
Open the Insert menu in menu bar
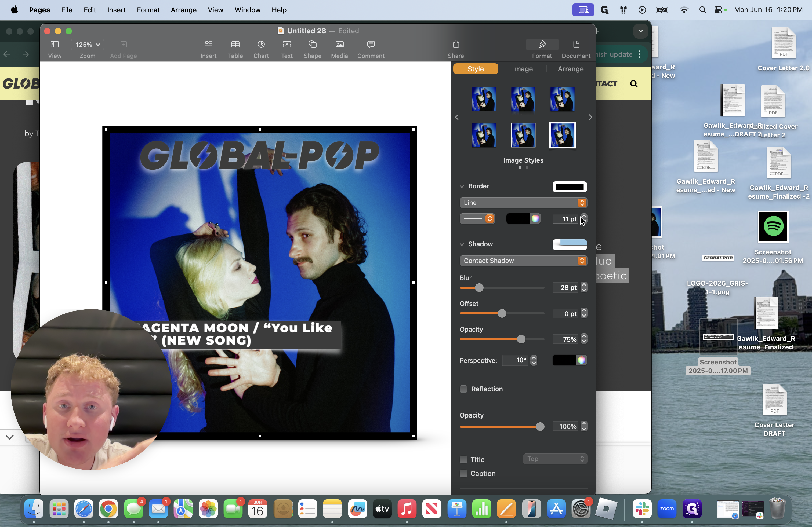(x=116, y=10)
